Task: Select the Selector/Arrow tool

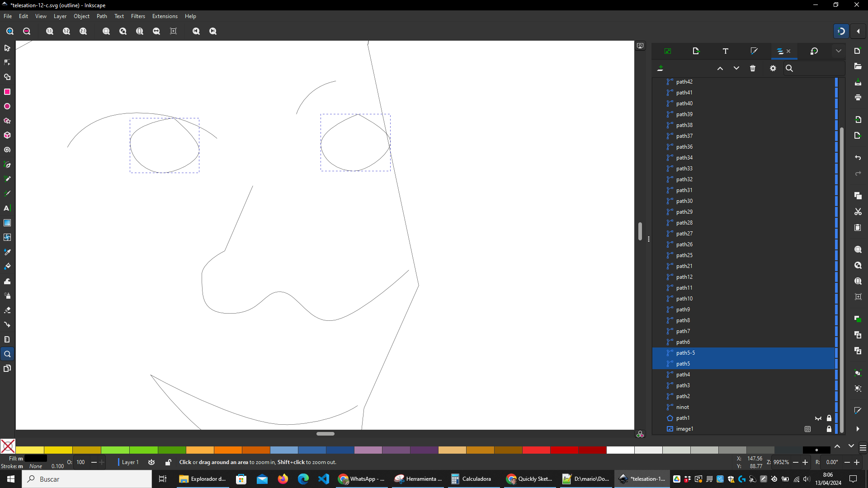Action: coord(7,47)
